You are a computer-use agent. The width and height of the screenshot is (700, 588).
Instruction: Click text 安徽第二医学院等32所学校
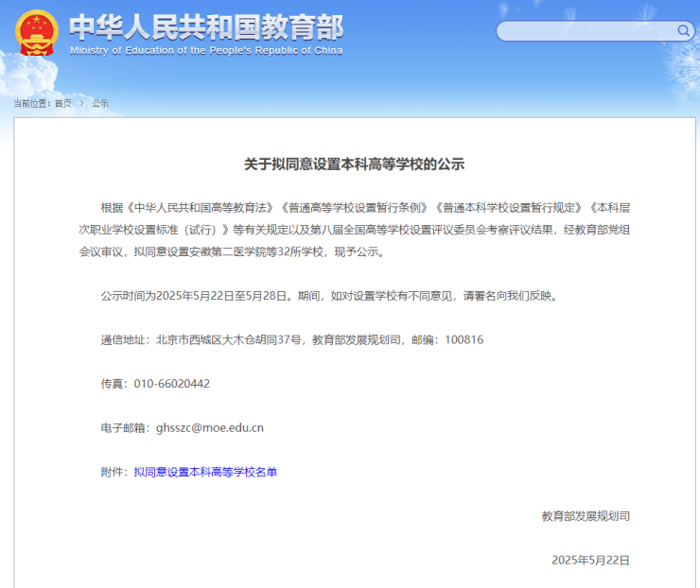pyautogui.click(x=256, y=252)
